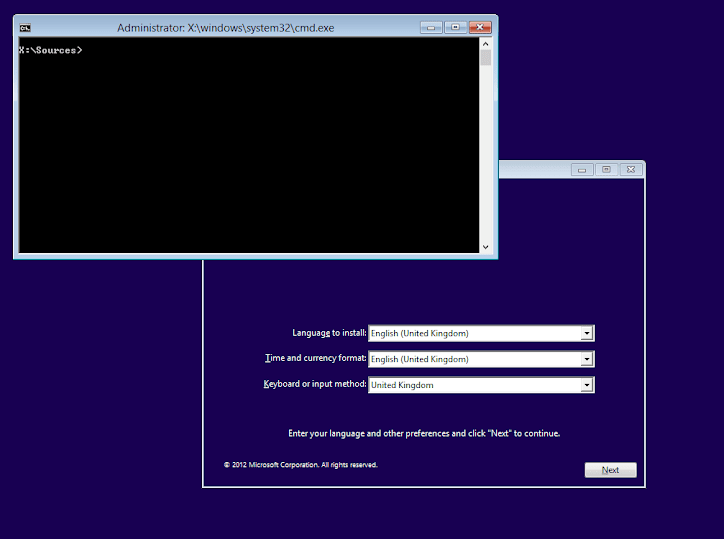Click the cmd vertical scrollbar thumb
This screenshot has width=724, height=539.
pos(485,58)
